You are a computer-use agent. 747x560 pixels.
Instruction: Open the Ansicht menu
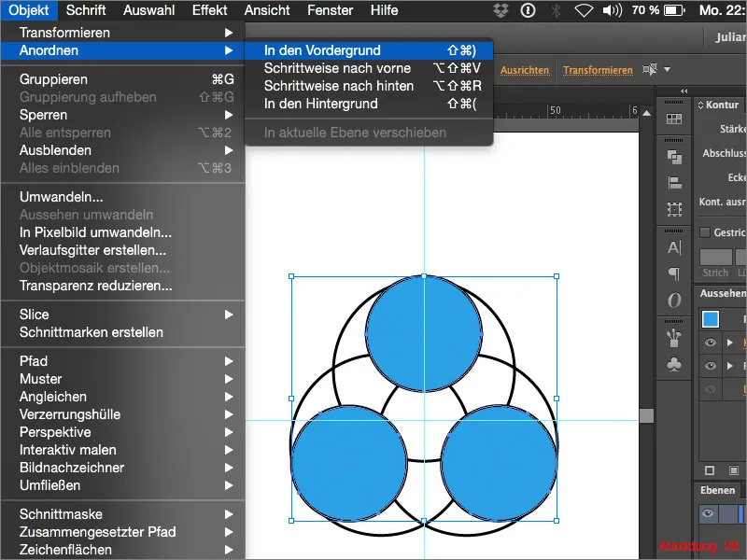pos(267,10)
